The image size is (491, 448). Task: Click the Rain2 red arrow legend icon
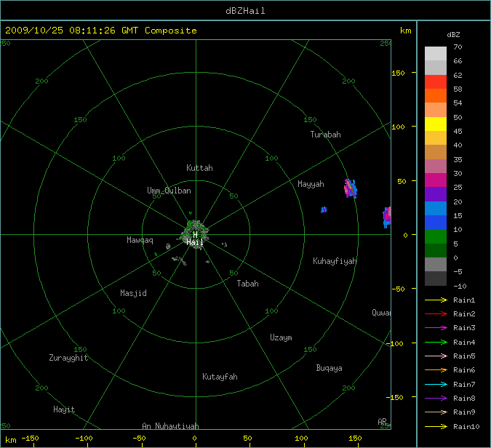click(x=436, y=313)
